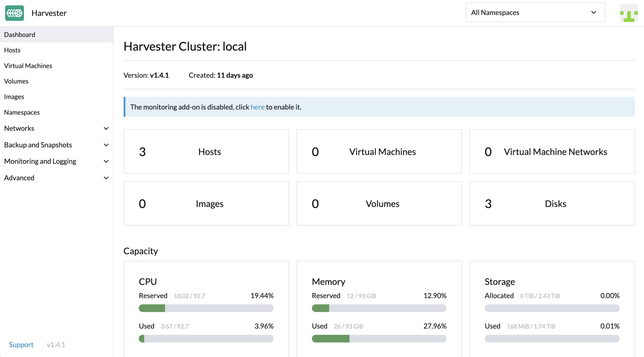This screenshot has width=644, height=357.
Task: Click the Storage capacity title
Action: pyautogui.click(x=500, y=282)
